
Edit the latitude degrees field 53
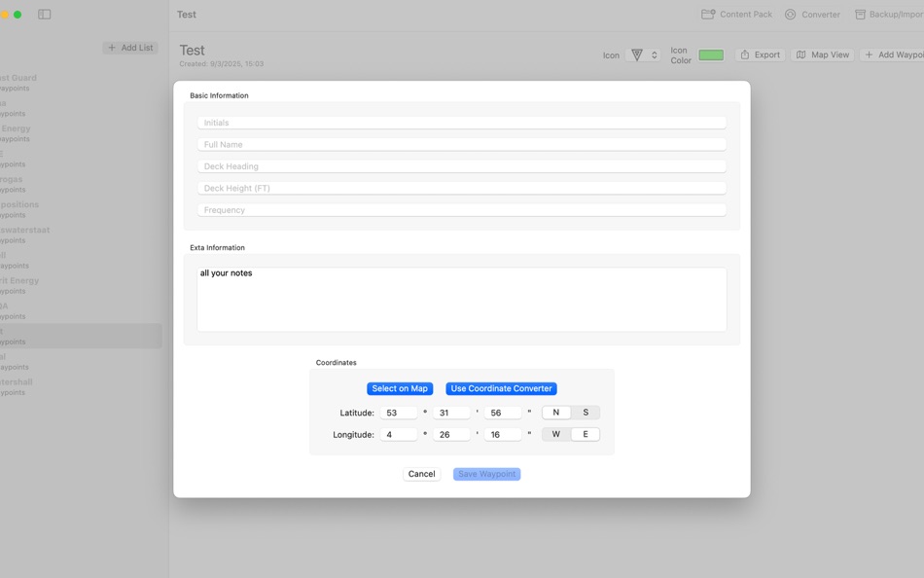click(399, 413)
